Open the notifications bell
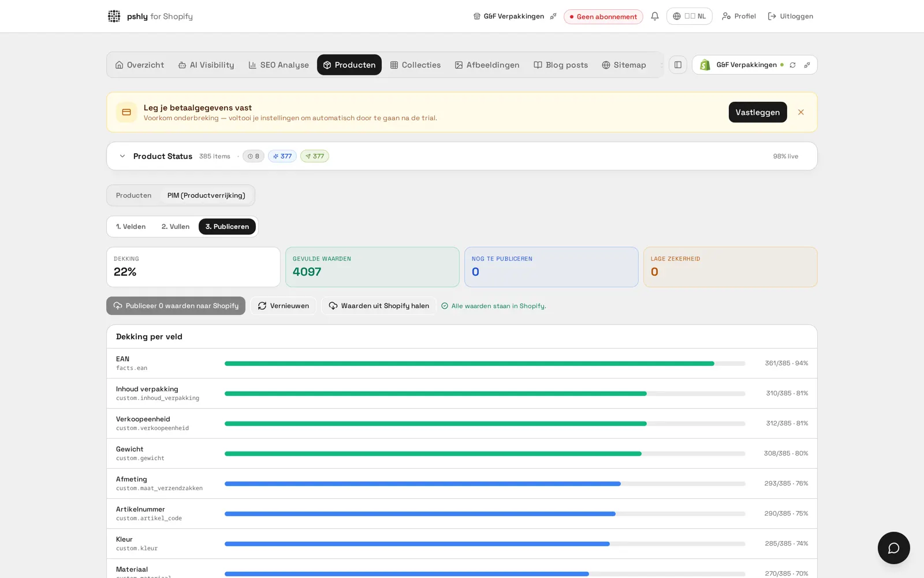Viewport: 924px width, 578px height. [x=655, y=16]
